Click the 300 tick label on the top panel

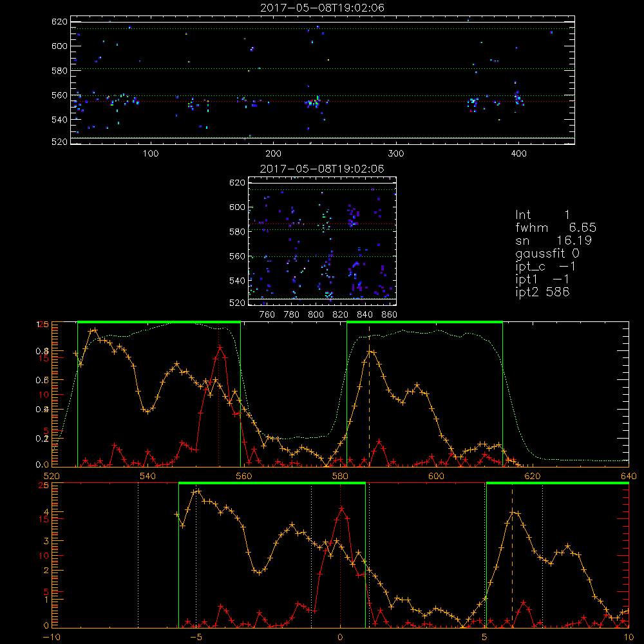click(396, 154)
